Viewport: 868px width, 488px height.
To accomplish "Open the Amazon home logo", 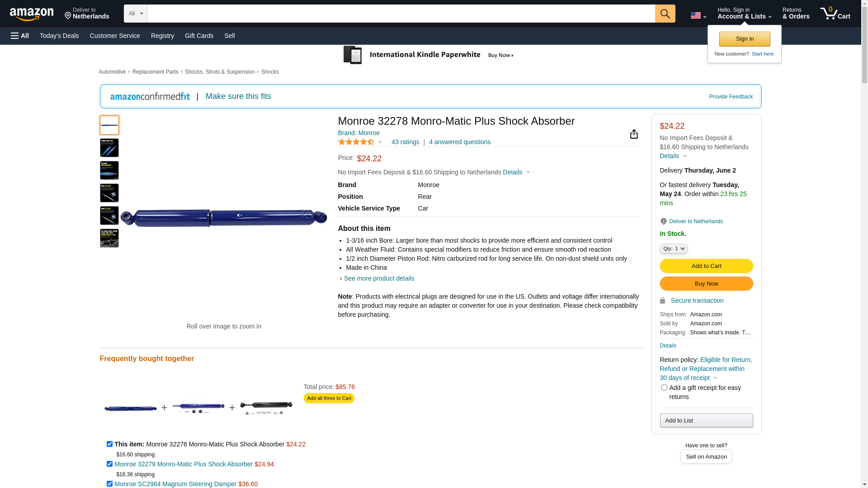I will tap(32, 14).
